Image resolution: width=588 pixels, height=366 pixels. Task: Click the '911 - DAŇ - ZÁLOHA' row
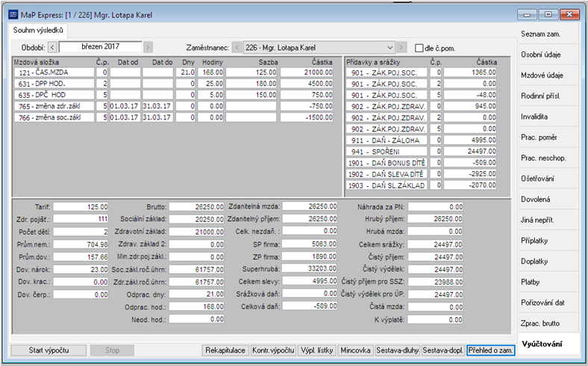click(x=421, y=140)
